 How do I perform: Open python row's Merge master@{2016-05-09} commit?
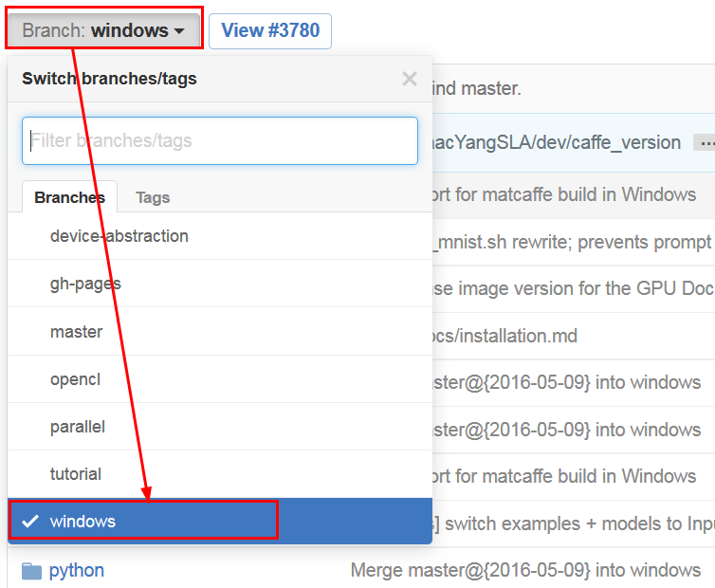pyautogui.click(x=525, y=570)
